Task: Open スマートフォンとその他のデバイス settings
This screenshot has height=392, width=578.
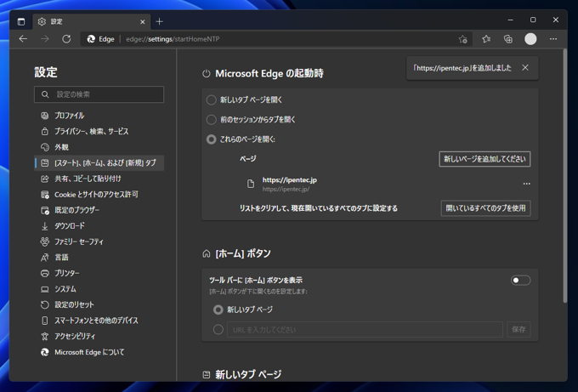Action: [99, 321]
